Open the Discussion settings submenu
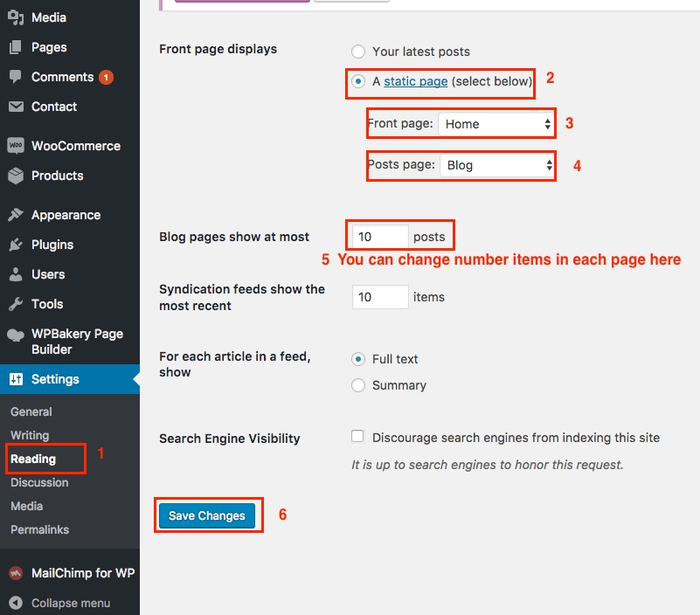This screenshot has width=700, height=615. pyautogui.click(x=39, y=482)
